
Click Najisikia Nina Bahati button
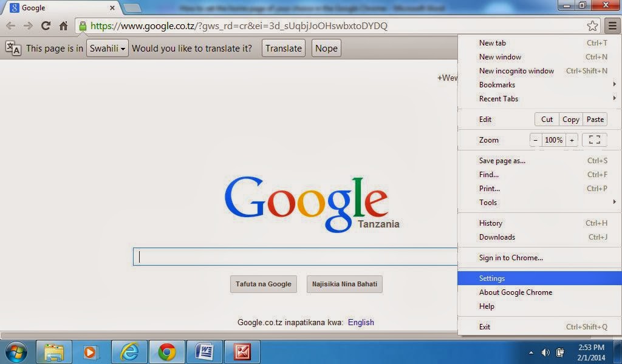(345, 284)
